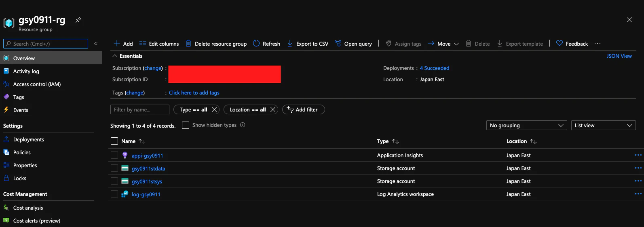Click here to add tags link
The width and height of the screenshot is (644, 227).
tap(194, 92)
